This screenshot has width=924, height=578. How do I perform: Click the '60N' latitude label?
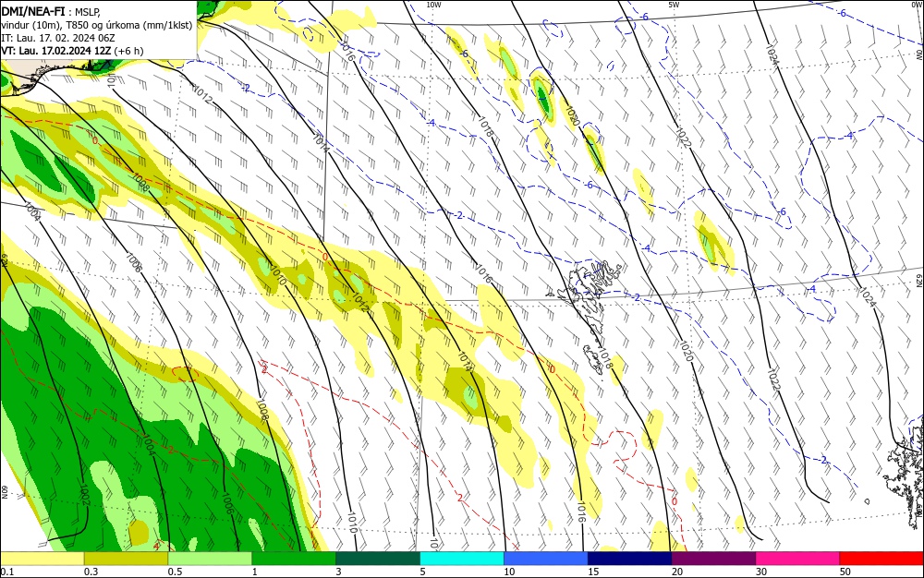[4, 491]
